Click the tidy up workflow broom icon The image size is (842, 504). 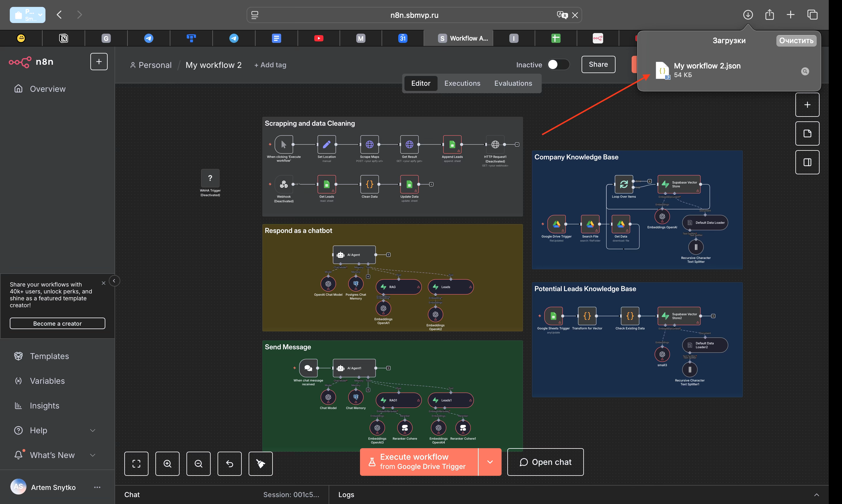pyautogui.click(x=260, y=464)
